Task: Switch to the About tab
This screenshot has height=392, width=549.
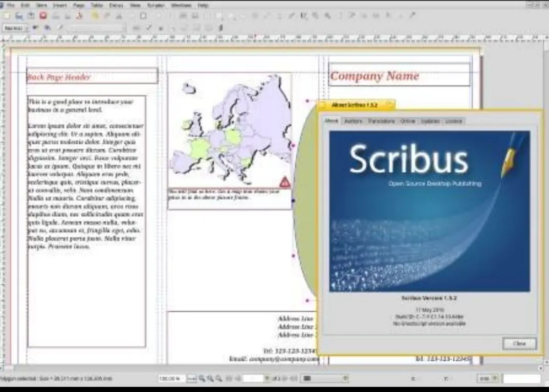Action: pos(331,121)
